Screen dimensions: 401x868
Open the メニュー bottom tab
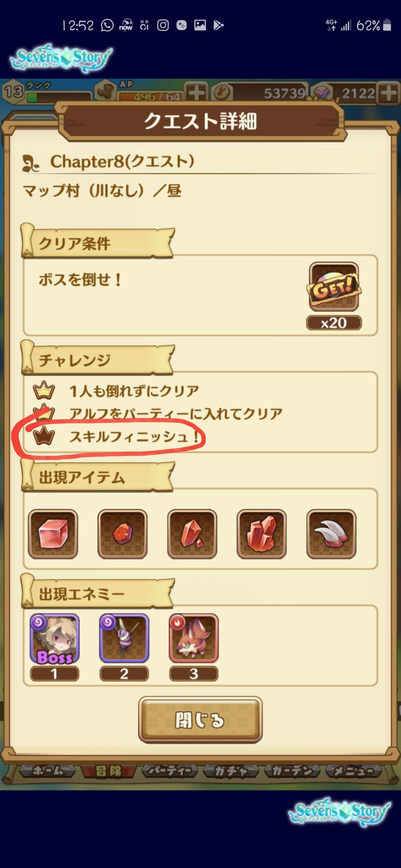click(353, 772)
